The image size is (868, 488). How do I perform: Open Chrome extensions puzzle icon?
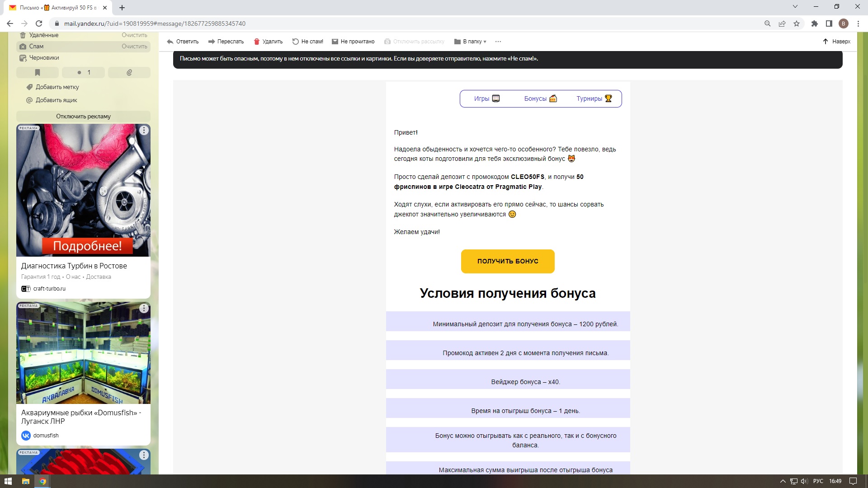(x=815, y=23)
